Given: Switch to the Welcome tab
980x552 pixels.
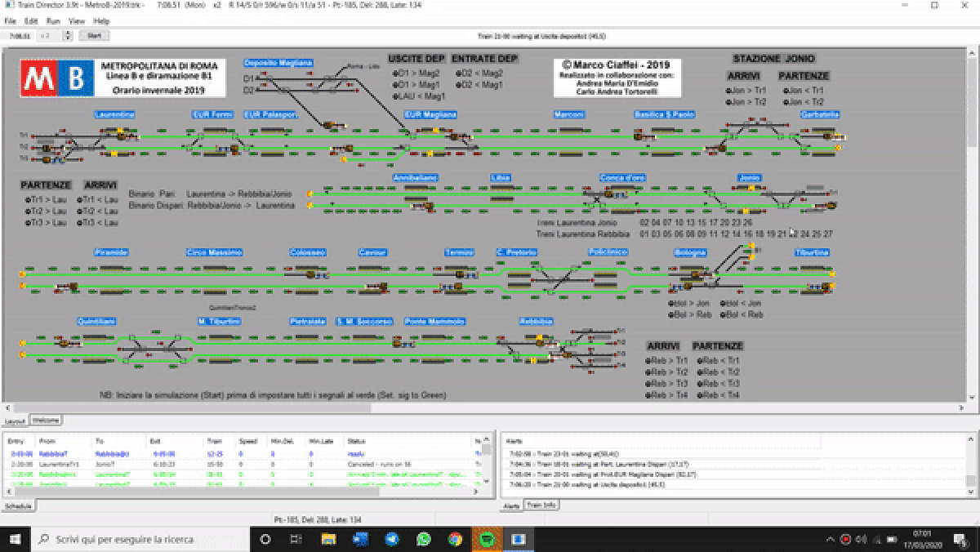Looking at the screenshot, I should tap(46, 421).
